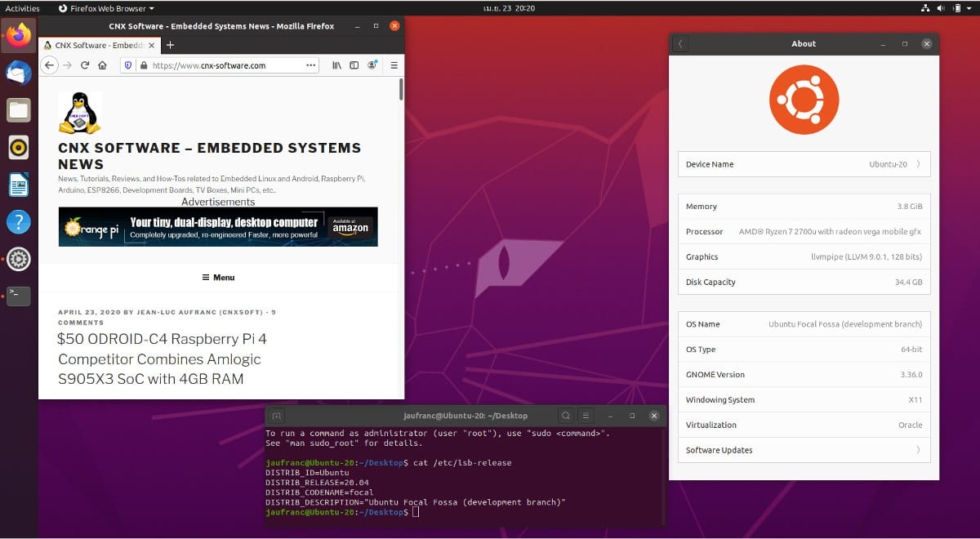Open LibreOffice Writer from the dock
Screen dimensions: 980x539
19,185
